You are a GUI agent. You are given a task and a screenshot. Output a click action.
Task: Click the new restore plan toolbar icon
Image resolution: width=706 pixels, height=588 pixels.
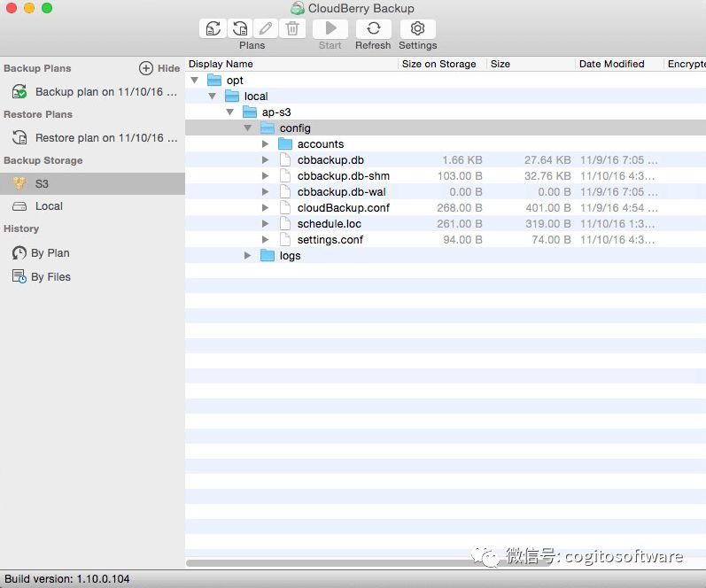click(x=239, y=29)
